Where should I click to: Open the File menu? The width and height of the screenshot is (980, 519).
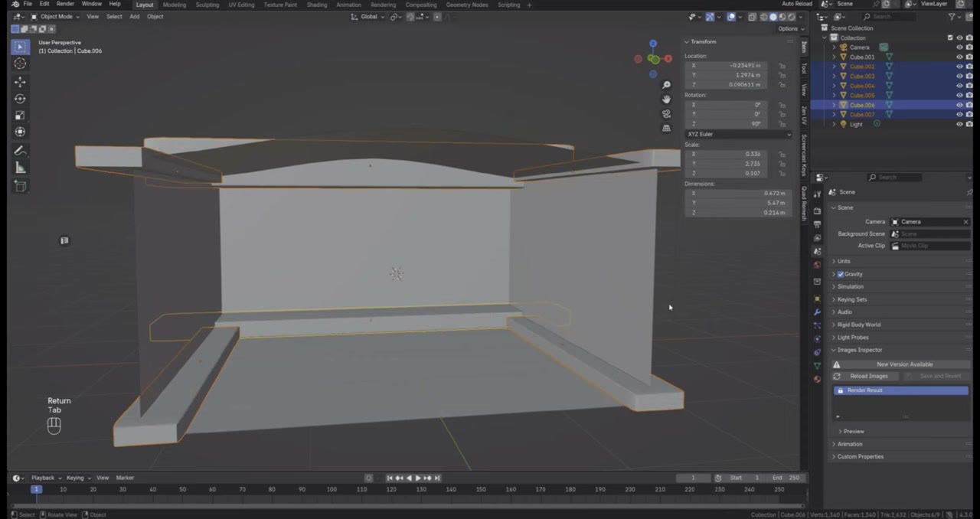pyautogui.click(x=28, y=4)
